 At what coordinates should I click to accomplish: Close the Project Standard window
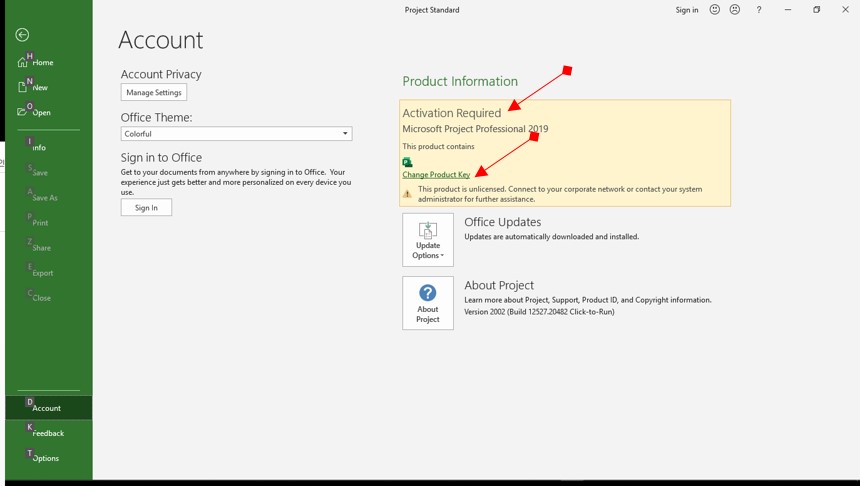[x=845, y=10]
